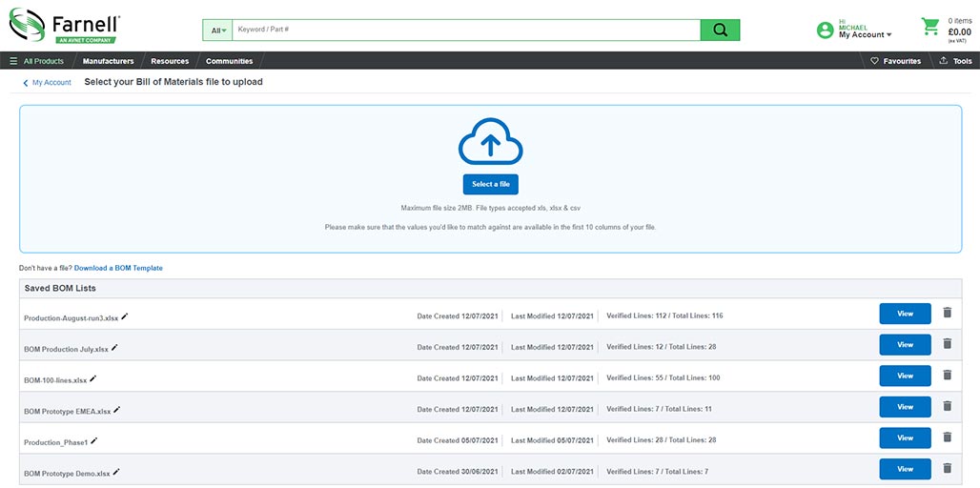Click the Saved BOM Lists heading

tap(60, 289)
